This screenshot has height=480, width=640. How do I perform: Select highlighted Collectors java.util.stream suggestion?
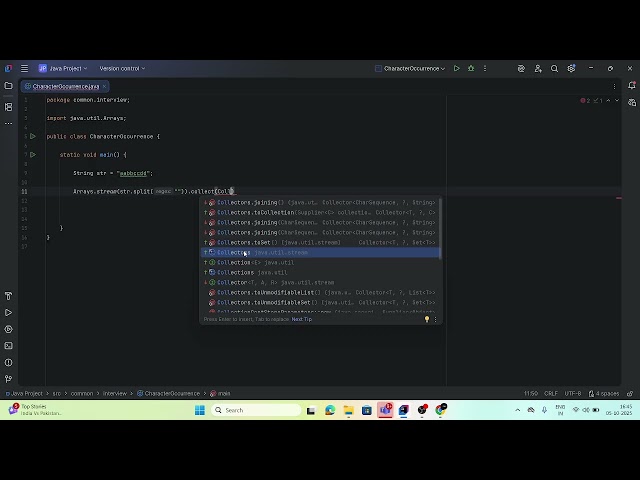coord(320,252)
